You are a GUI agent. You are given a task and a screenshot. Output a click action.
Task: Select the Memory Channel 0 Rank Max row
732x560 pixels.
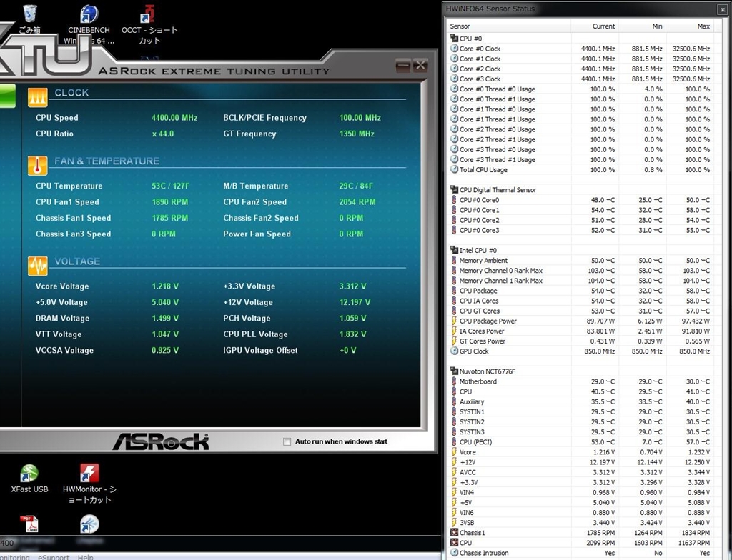pos(580,270)
